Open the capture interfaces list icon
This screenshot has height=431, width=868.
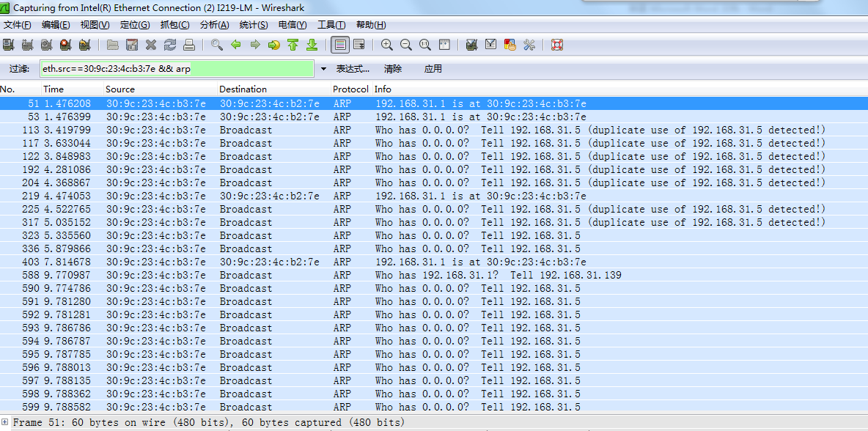[x=8, y=45]
